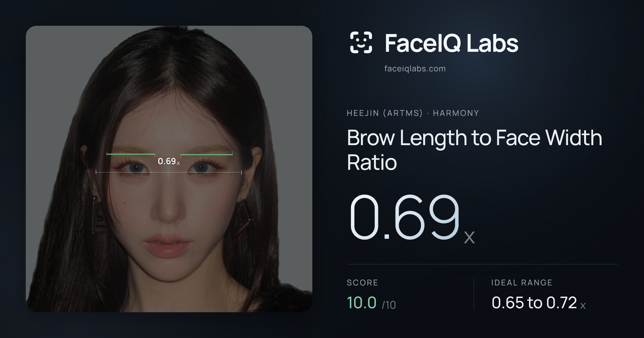Image resolution: width=644 pixels, height=338 pixels.
Task: Click the 0.65 to 0.72 ideal range value
Action: pos(539,303)
